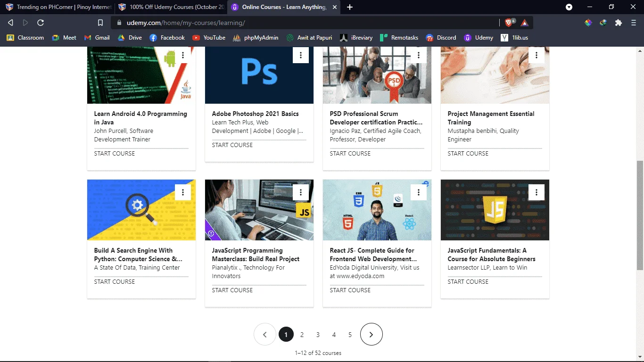Go to previous page of courses arrow
The width and height of the screenshot is (644, 362).
[265, 334]
